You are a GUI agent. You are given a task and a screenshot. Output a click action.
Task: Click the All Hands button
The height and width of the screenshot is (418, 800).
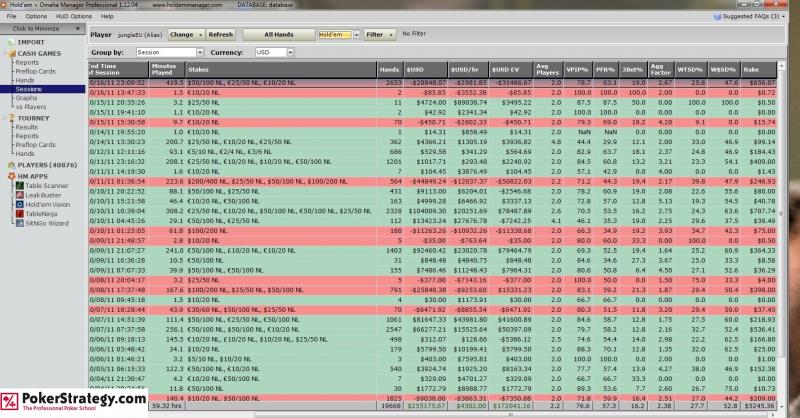coord(279,35)
